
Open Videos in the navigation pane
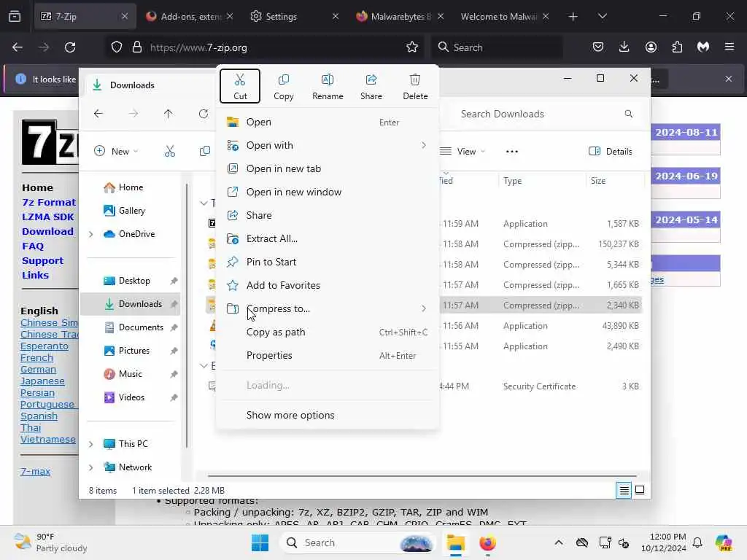tap(131, 397)
